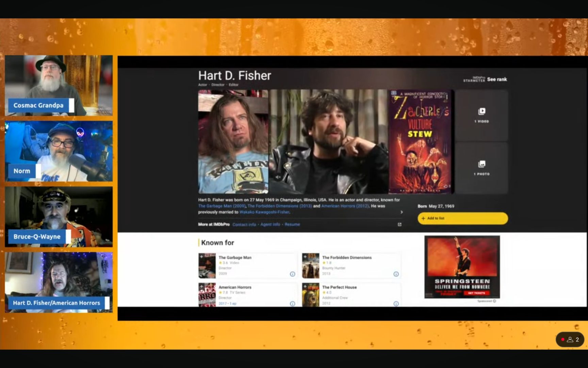Open Wakako Kawagoshi-Fisher link in bio
This screenshot has height=368, width=588.
(264, 212)
